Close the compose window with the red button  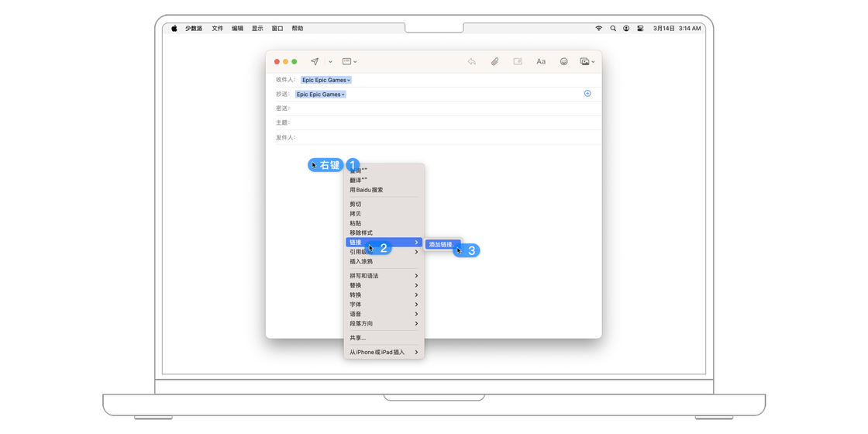point(277,61)
